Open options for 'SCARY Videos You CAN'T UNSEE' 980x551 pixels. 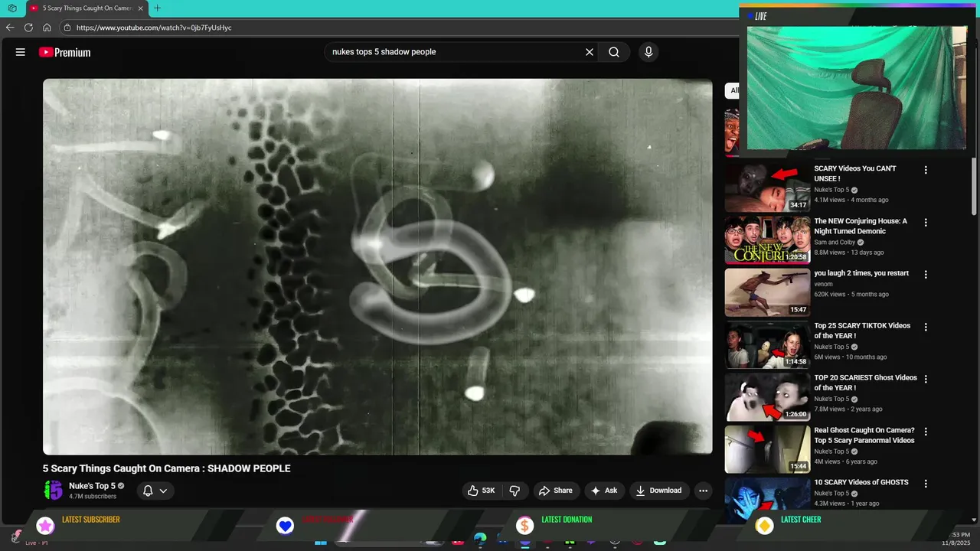click(x=926, y=170)
